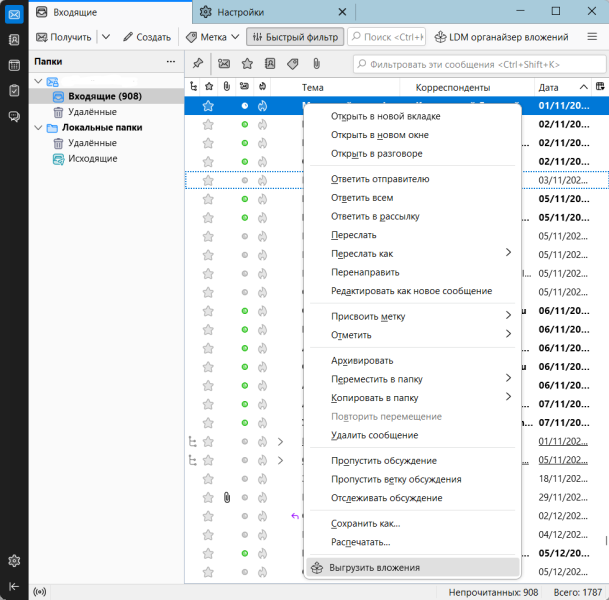Open the Calendar from the left sidebar
Viewport: 609px width, 600px height.
(x=14, y=65)
